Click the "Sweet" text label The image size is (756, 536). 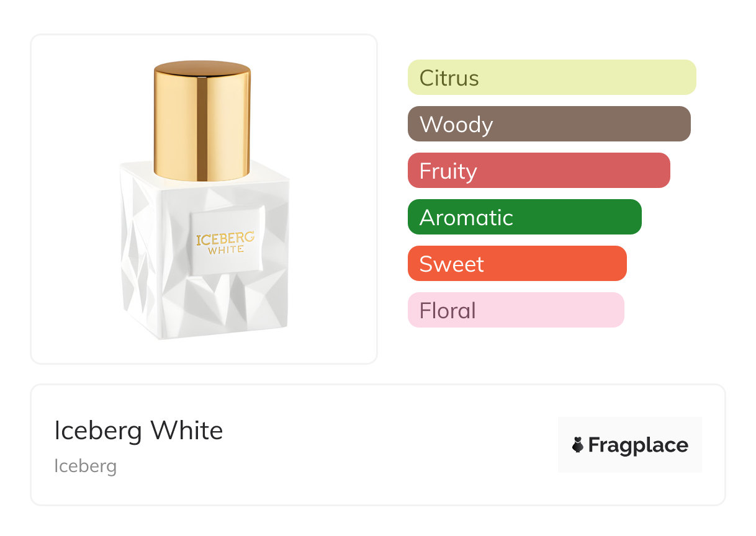pyautogui.click(x=451, y=264)
